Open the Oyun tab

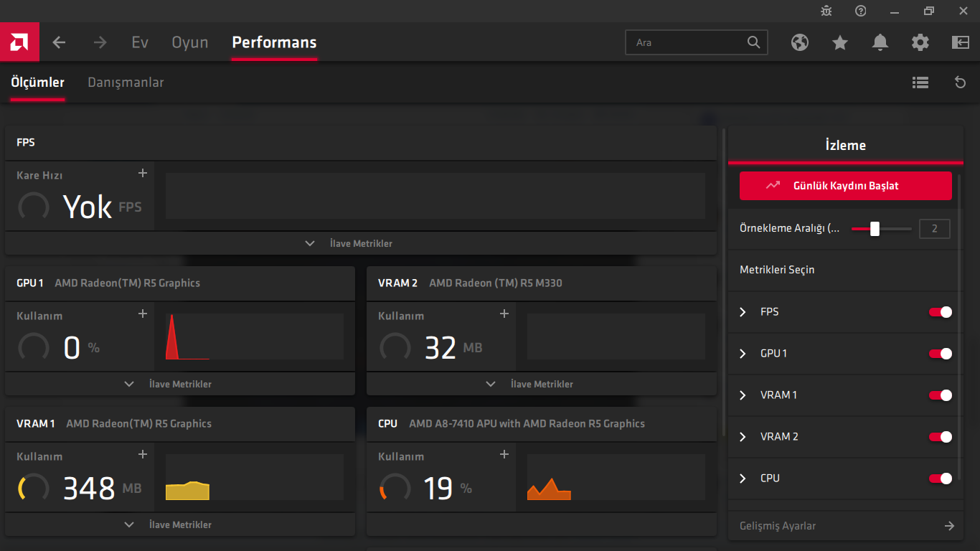click(190, 42)
